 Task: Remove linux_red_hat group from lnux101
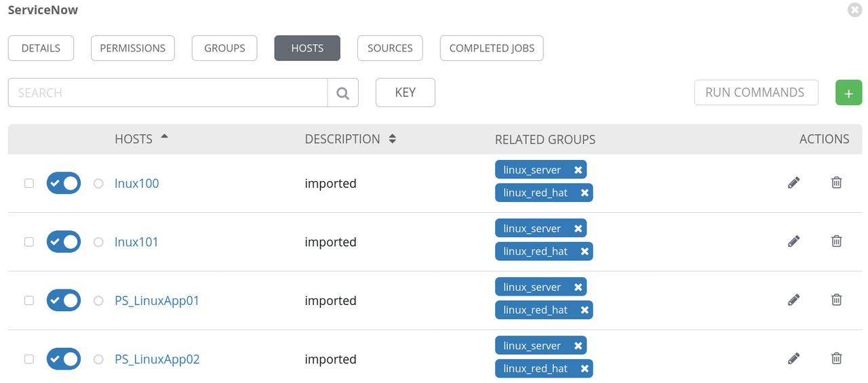(585, 251)
